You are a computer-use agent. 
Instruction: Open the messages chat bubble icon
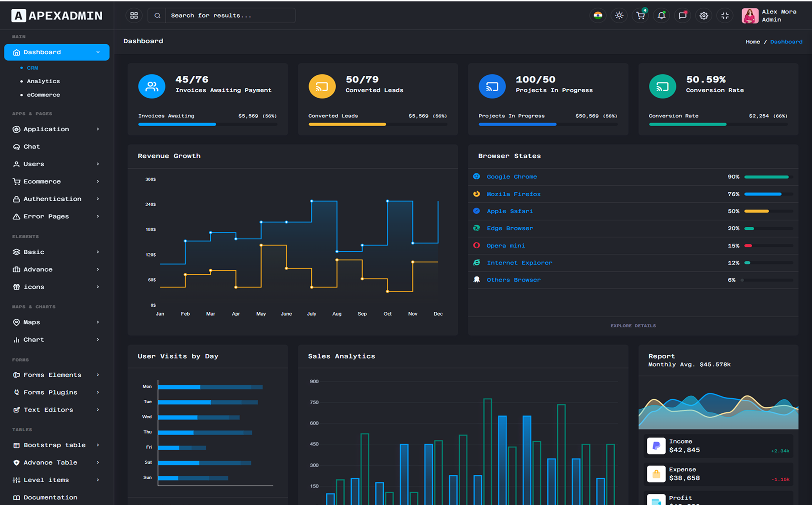coord(682,16)
